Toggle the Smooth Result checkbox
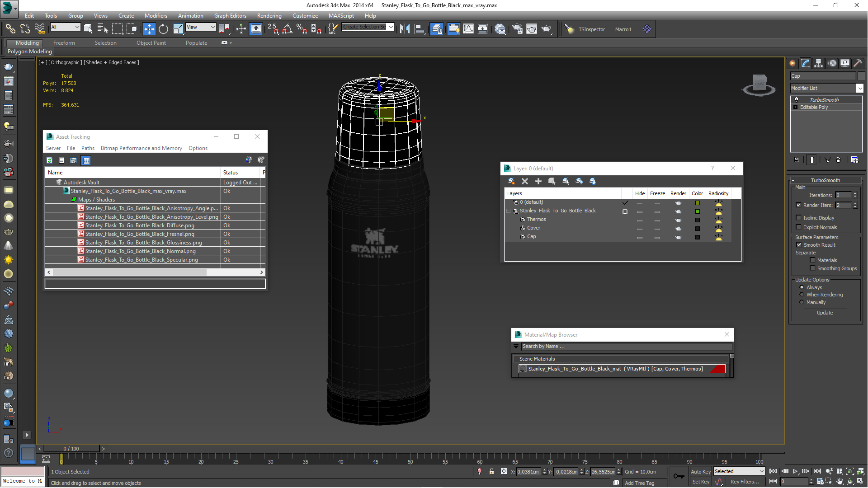 [x=799, y=245]
